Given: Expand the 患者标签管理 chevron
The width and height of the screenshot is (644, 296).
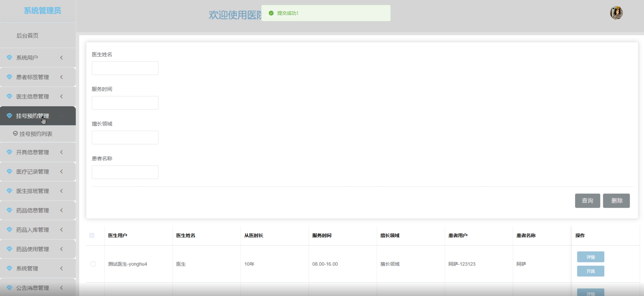Looking at the screenshot, I should point(62,77).
